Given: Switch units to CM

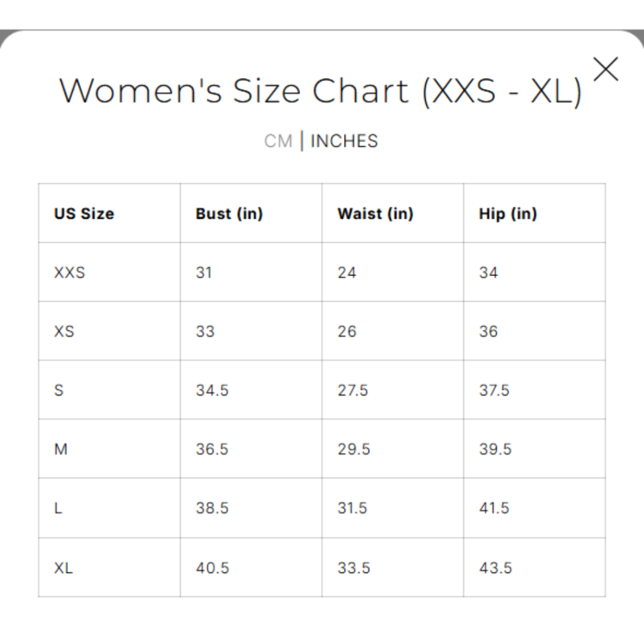Looking at the screenshot, I should pyautogui.click(x=278, y=141).
